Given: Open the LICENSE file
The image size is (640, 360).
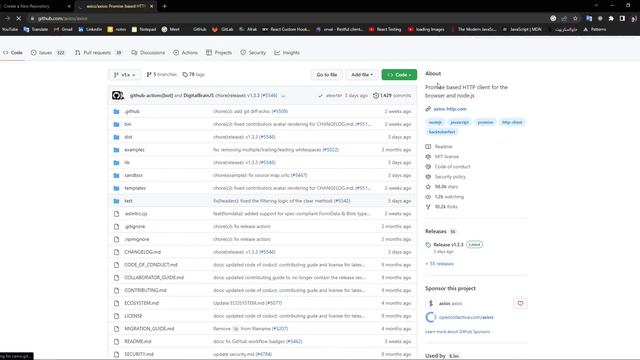Looking at the screenshot, I should point(133,316).
